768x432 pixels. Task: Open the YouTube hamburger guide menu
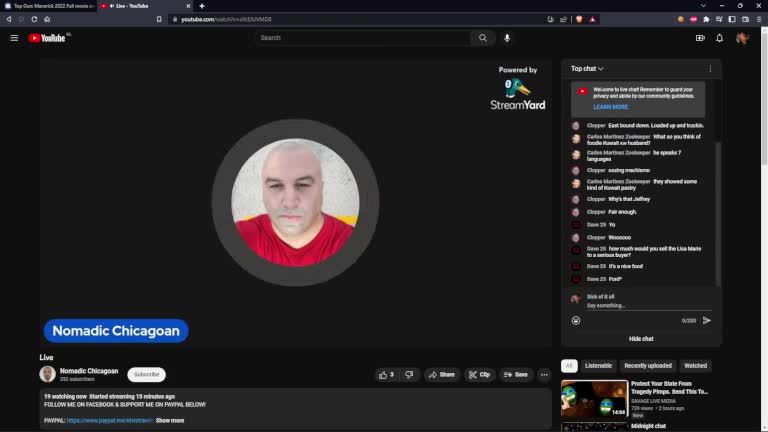pos(14,38)
